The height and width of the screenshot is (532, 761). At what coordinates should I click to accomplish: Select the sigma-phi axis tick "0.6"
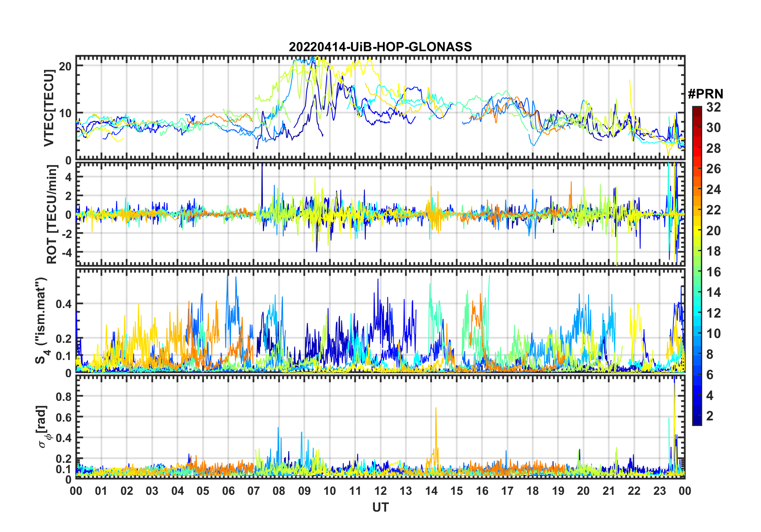pyautogui.click(x=64, y=417)
